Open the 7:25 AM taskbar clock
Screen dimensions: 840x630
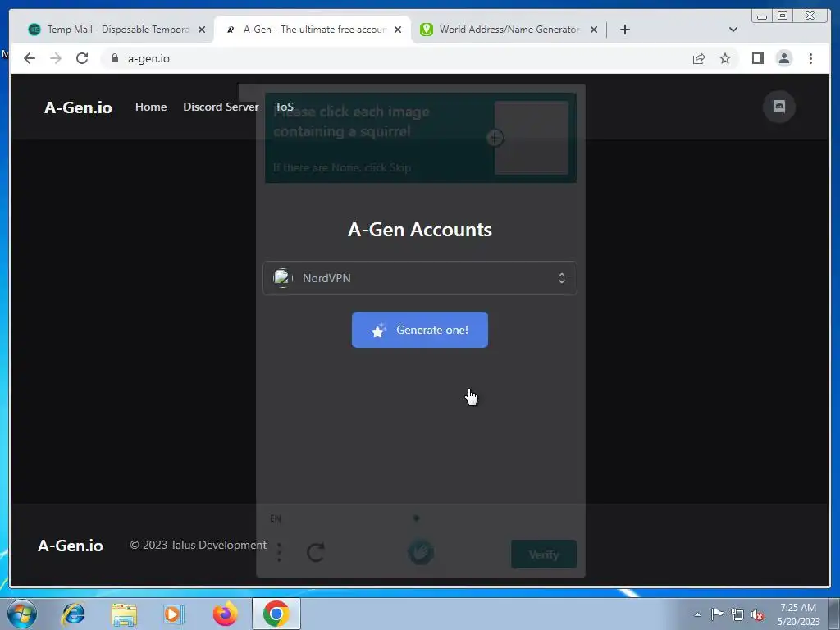798,614
